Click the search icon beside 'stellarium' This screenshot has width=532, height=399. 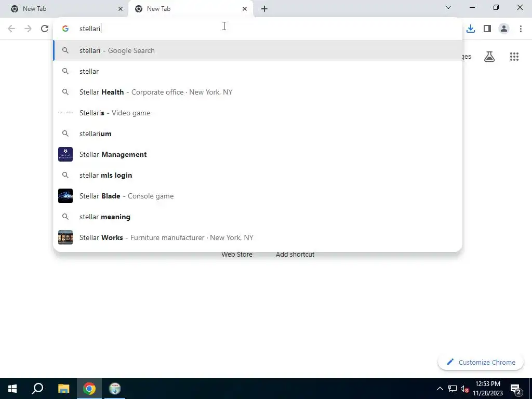point(65,134)
